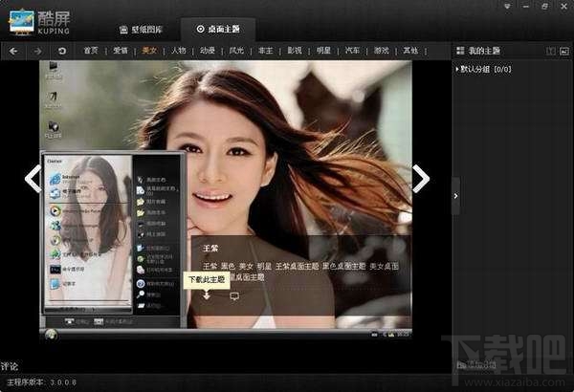Click the 王紫桌面主题 tag link
This screenshot has width=574, height=392.
297,267
